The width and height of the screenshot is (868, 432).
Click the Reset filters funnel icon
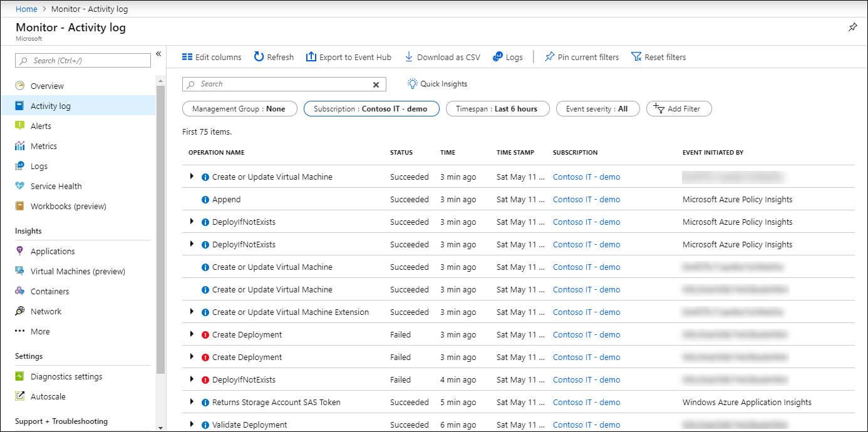click(x=636, y=57)
